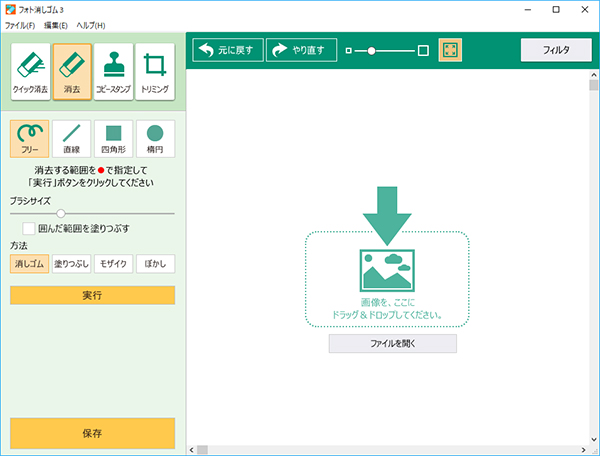Pick the 楕円 ellipse selection shape

pyautogui.click(x=155, y=139)
